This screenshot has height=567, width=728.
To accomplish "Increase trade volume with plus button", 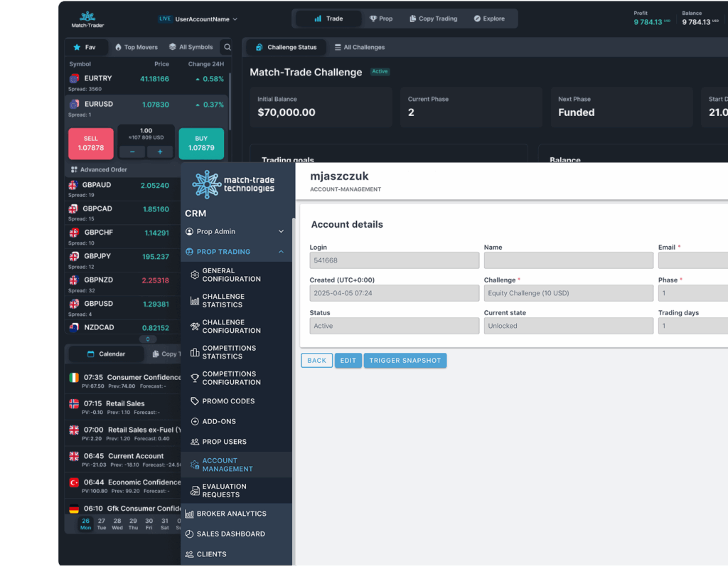I will (x=160, y=152).
